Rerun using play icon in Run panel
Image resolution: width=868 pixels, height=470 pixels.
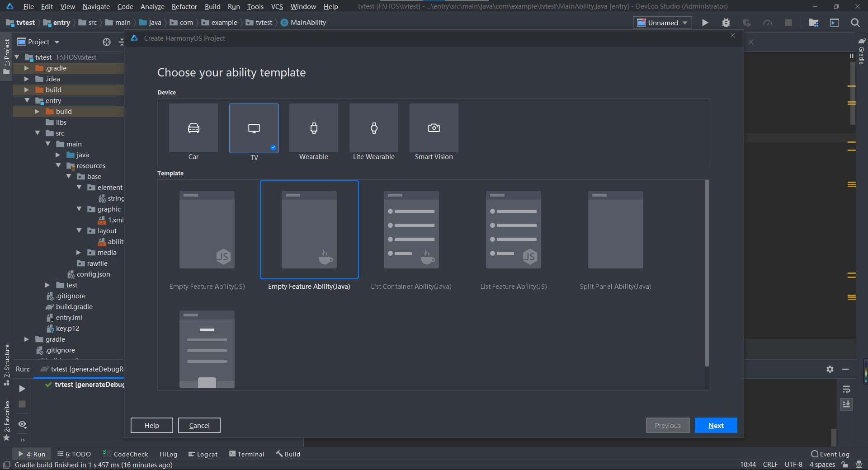click(22, 389)
